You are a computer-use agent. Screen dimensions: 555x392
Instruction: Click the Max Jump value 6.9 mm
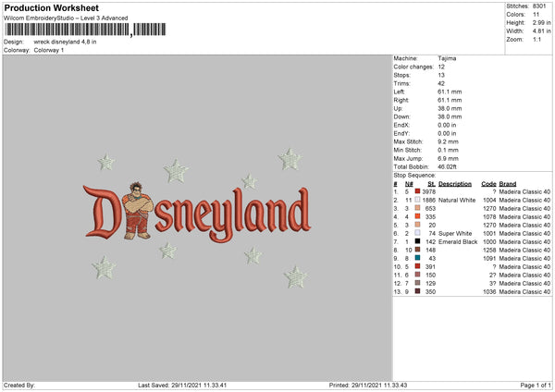pos(448,158)
